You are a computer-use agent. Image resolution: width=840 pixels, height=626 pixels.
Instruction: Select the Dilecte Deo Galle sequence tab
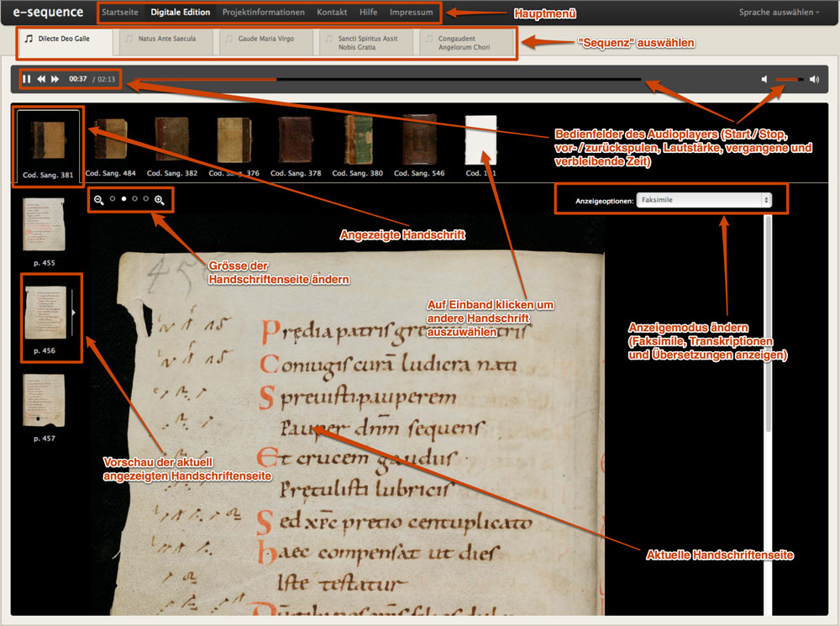click(66, 42)
